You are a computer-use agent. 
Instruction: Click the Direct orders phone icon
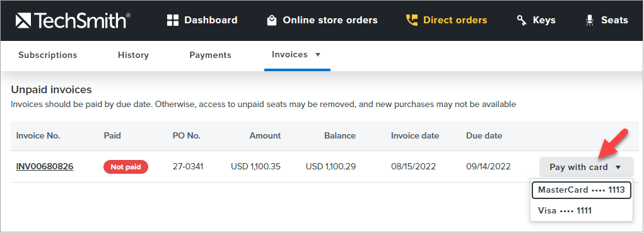tap(411, 20)
